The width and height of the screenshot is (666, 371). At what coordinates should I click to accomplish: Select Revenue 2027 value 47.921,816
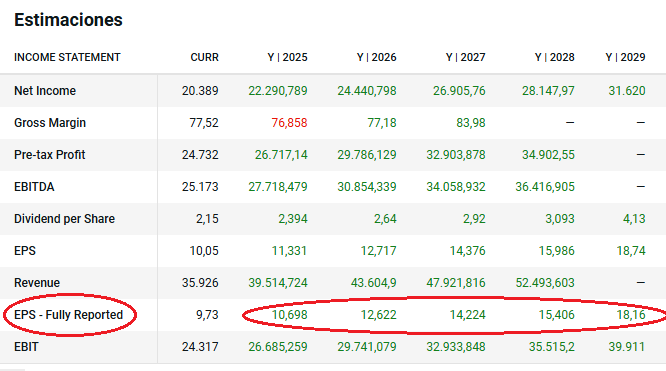click(456, 283)
